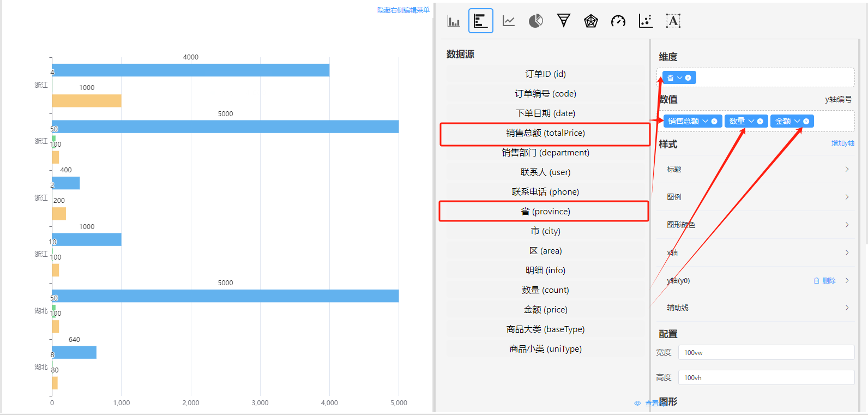868x415 pixels.
Task: Remove the 金额 value tag
Action: coord(806,122)
